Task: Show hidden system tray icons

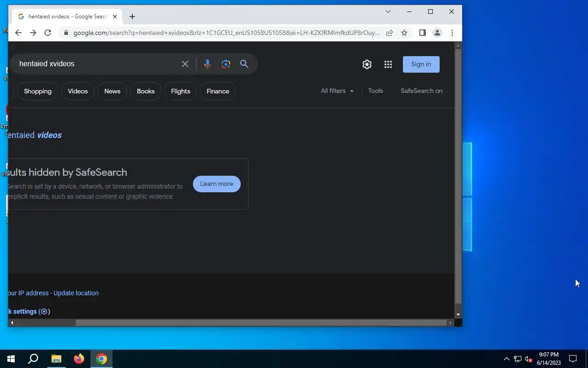Action: (507, 359)
